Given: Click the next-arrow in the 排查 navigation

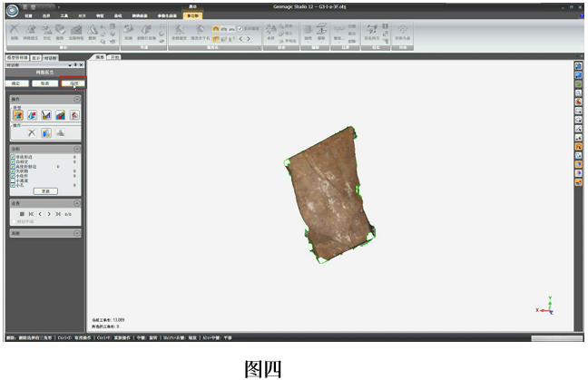Looking at the screenshot, I should 49,214.
